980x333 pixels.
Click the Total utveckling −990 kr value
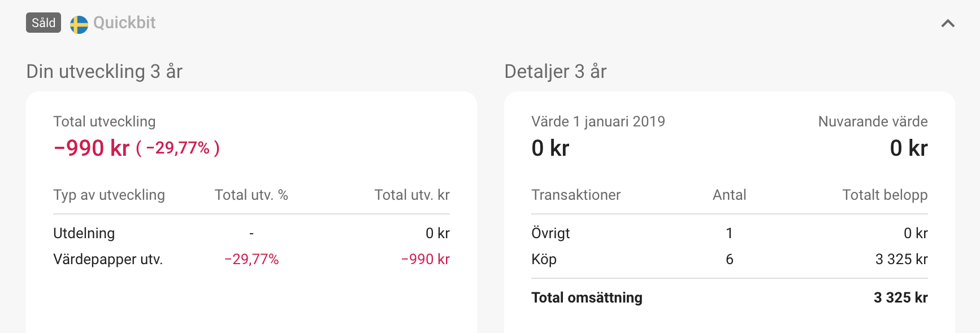click(92, 148)
